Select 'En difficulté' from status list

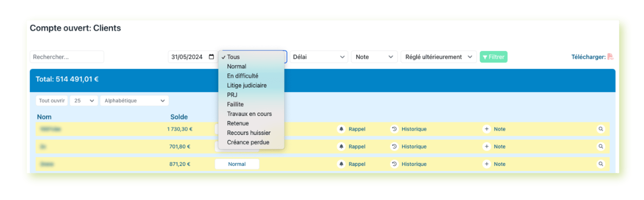[x=242, y=76]
